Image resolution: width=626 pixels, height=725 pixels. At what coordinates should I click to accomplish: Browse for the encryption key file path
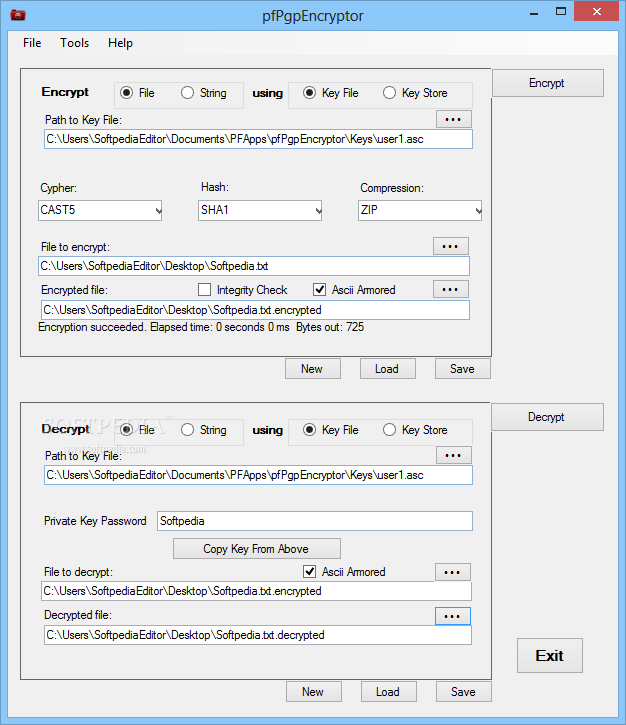click(453, 119)
